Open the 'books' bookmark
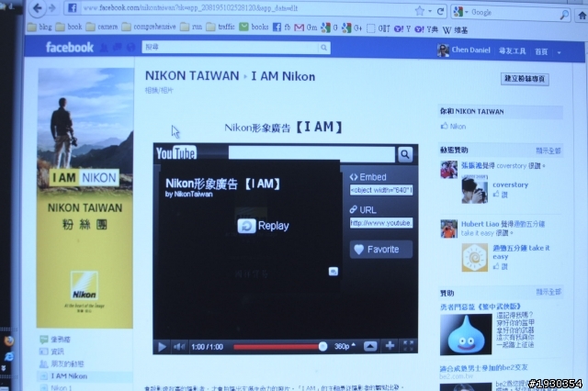The height and width of the screenshot is (391, 588). pyautogui.click(x=254, y=27)
